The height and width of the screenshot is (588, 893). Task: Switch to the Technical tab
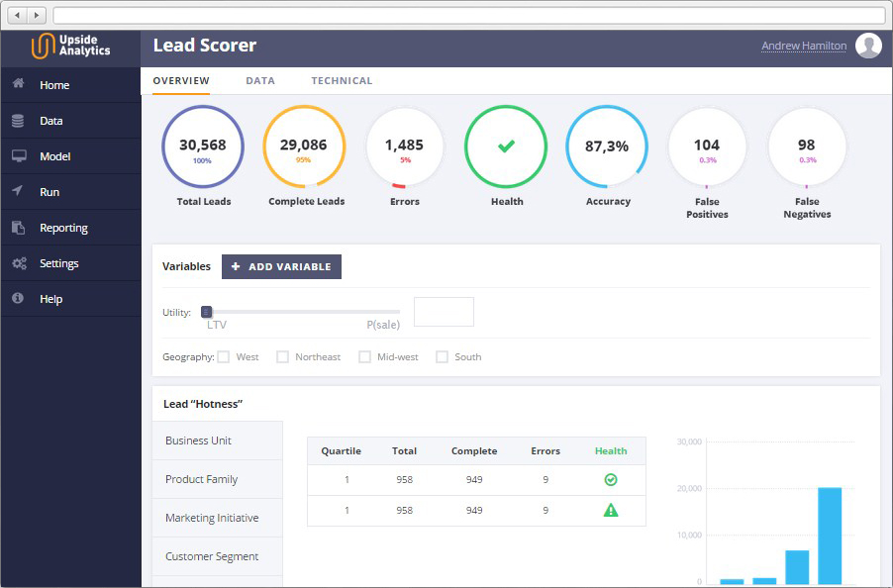342,81
